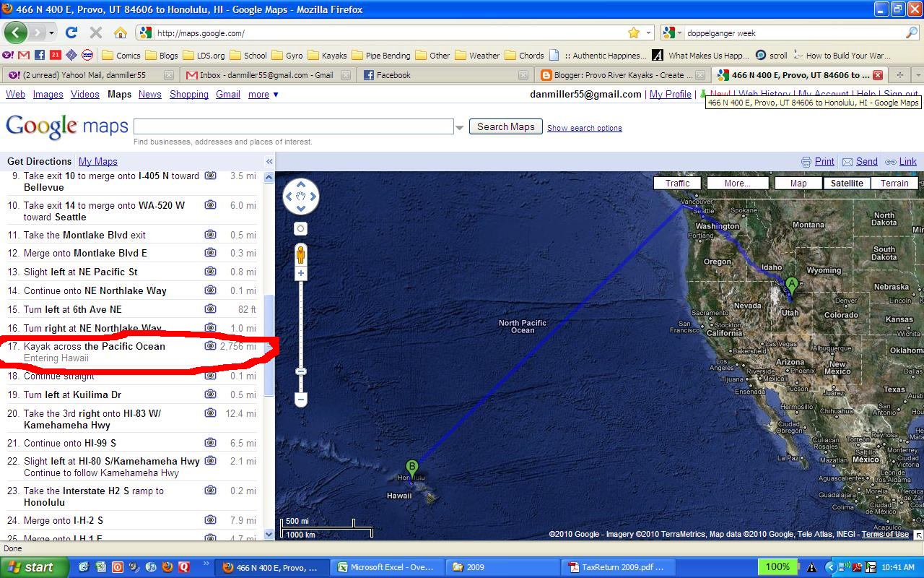Open the Yahoo bookmark icon in bookmarks toolbar
This screenshot has height=578, width=924.
tap(8, 55)
